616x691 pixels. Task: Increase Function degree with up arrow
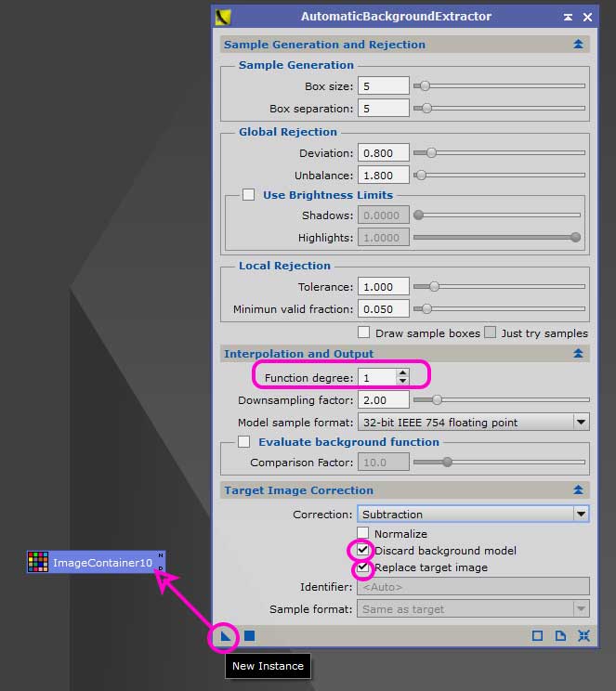coord(402,372)
